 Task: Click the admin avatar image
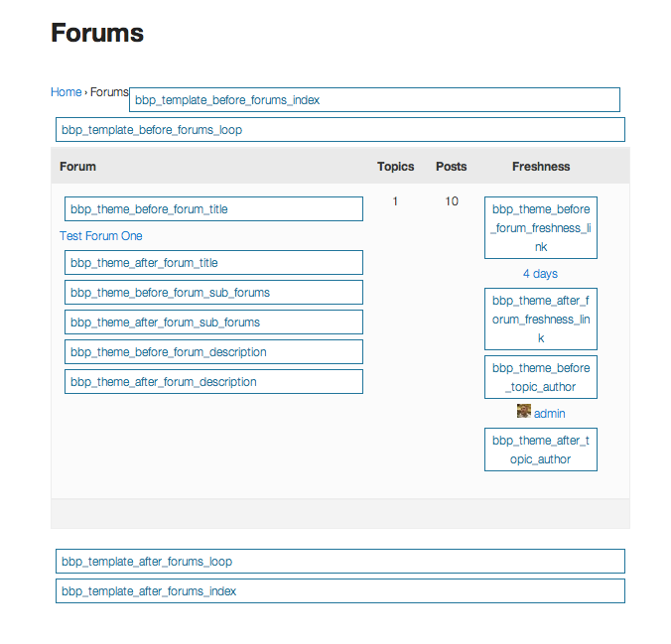[524, 411]
